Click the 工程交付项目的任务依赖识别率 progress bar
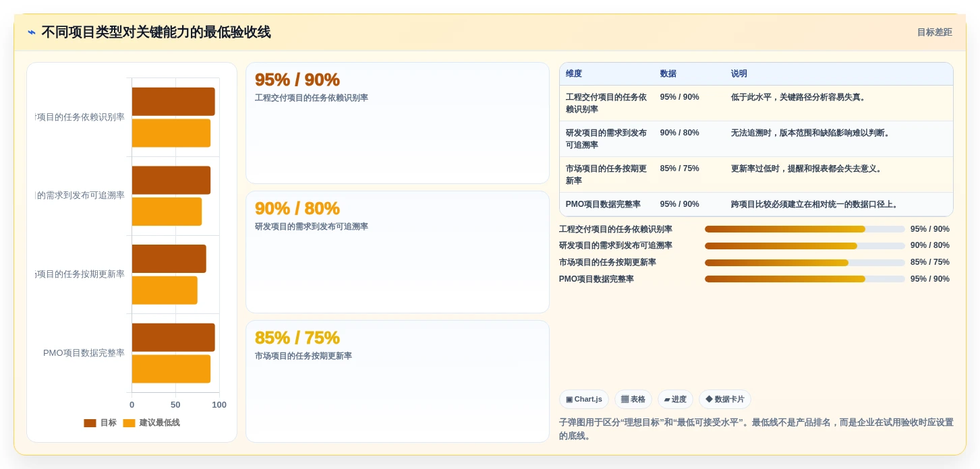The width and height of the screenshot is (980, 469). (805, 229)
